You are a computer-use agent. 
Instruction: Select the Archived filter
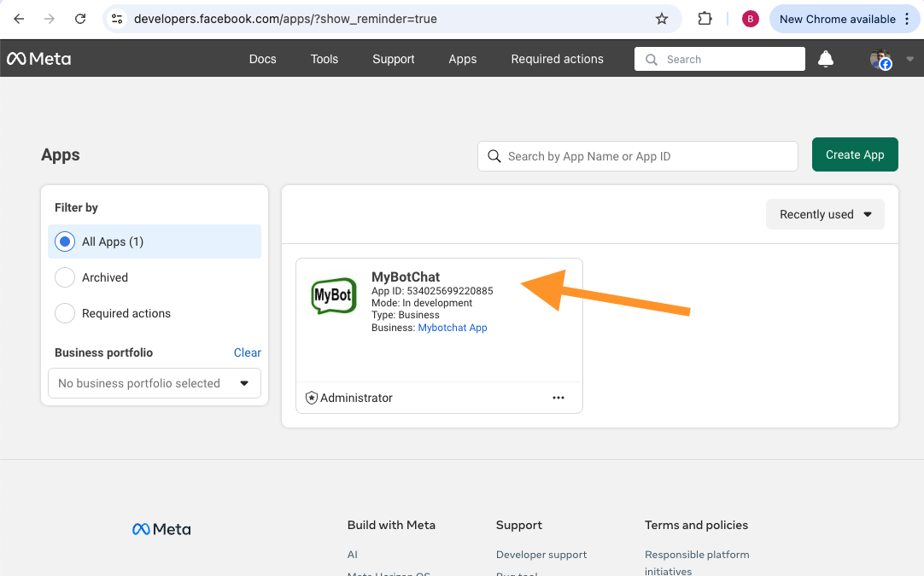[64, 277]
